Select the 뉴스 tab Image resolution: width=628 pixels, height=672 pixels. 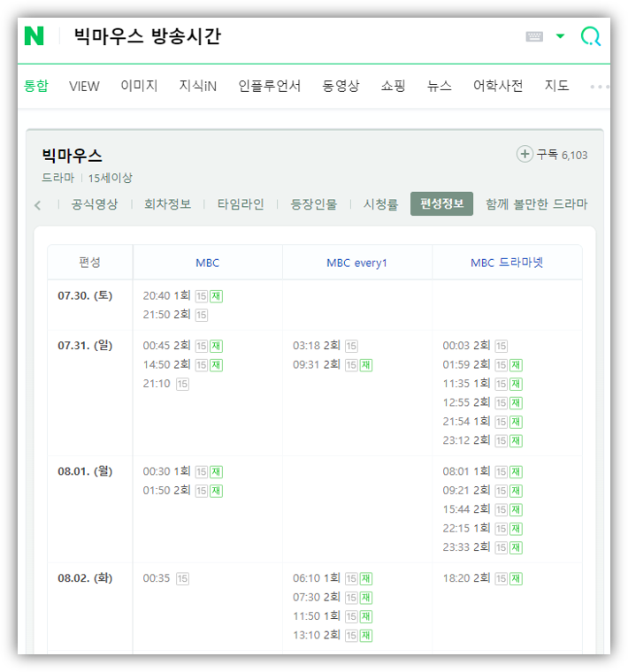(x=439, y=86)
